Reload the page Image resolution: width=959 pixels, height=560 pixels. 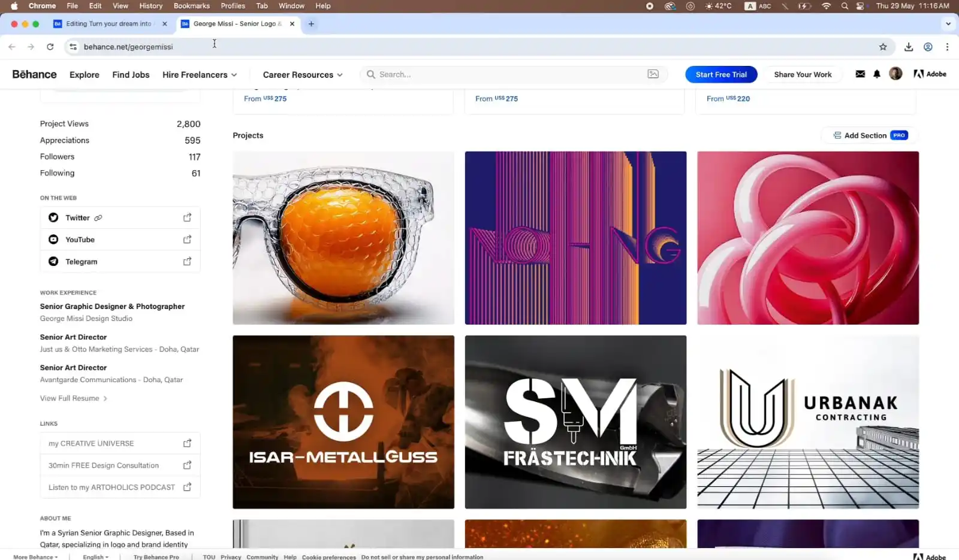(50, 47)
